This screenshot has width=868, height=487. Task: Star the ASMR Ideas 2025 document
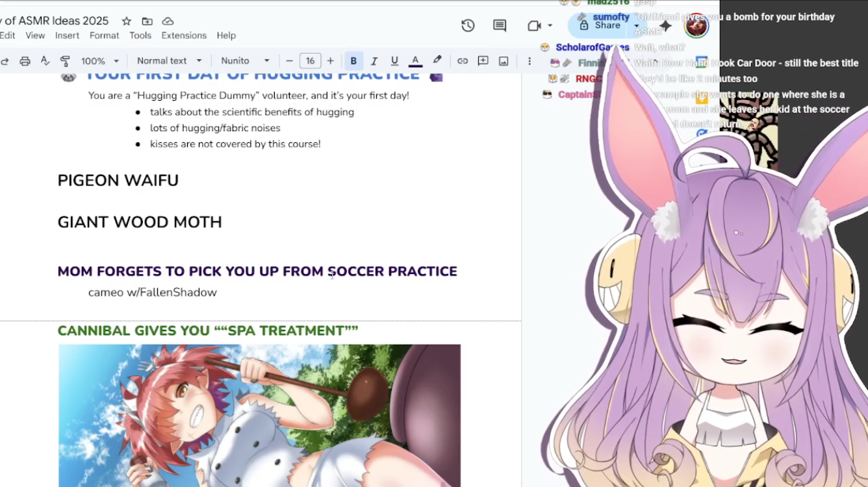(127, 21)
